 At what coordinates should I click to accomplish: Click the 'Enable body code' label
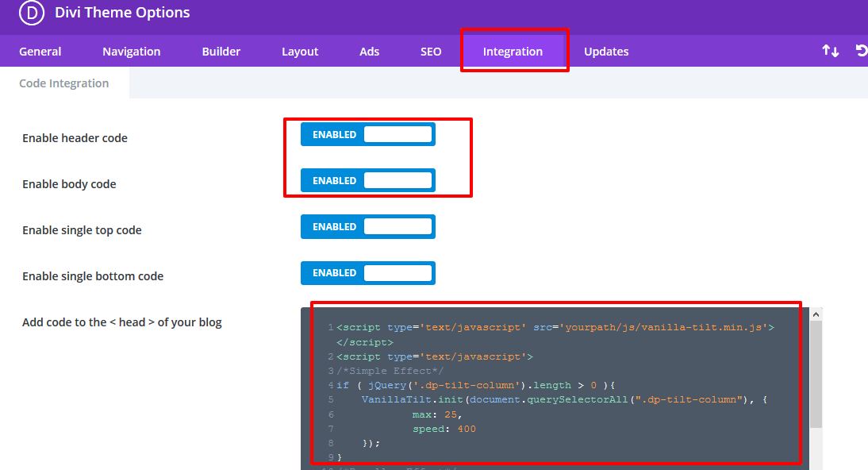(x=69, y=184)
